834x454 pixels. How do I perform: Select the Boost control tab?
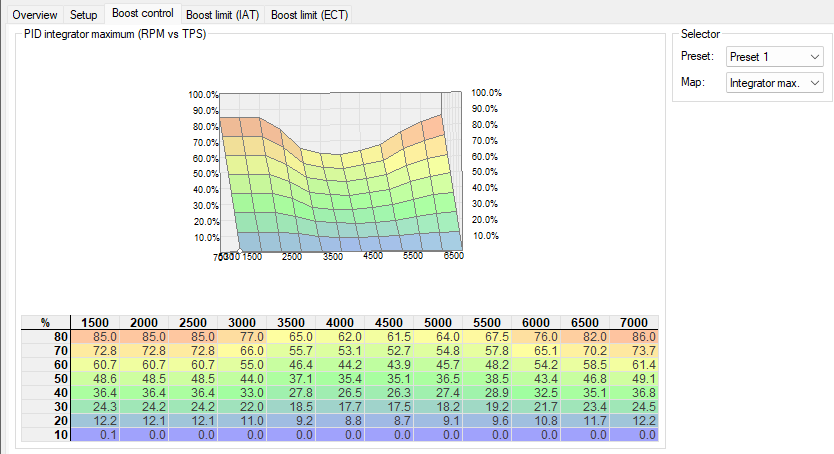(x=142, y=14)
